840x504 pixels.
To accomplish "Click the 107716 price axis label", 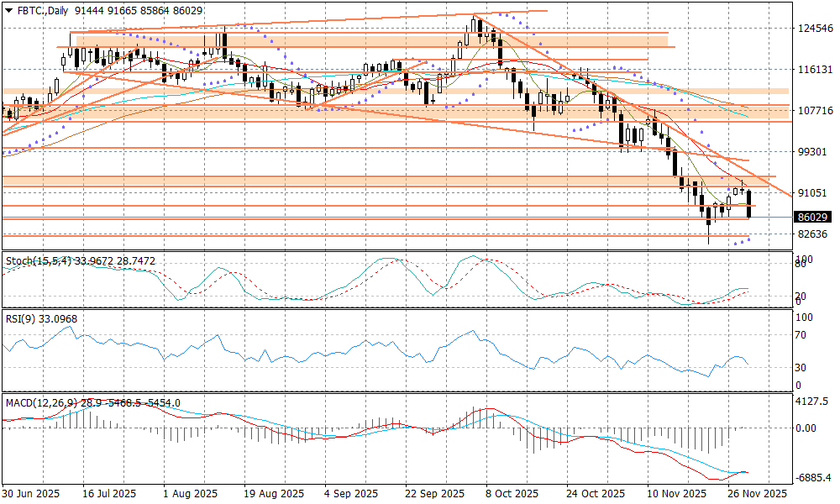I will pyautogui.click(x=814, y=111).
